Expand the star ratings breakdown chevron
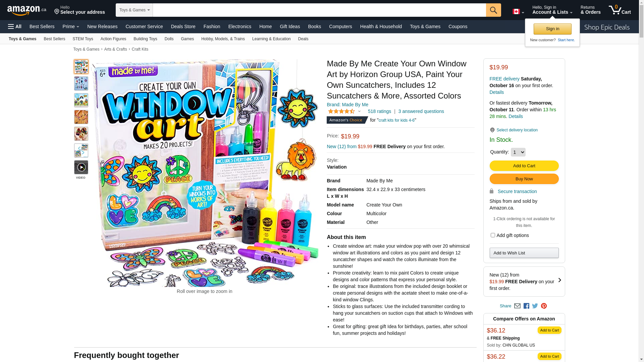Image resolution: width=644 pixels, height=362 pixels. (x=359, y=111)
